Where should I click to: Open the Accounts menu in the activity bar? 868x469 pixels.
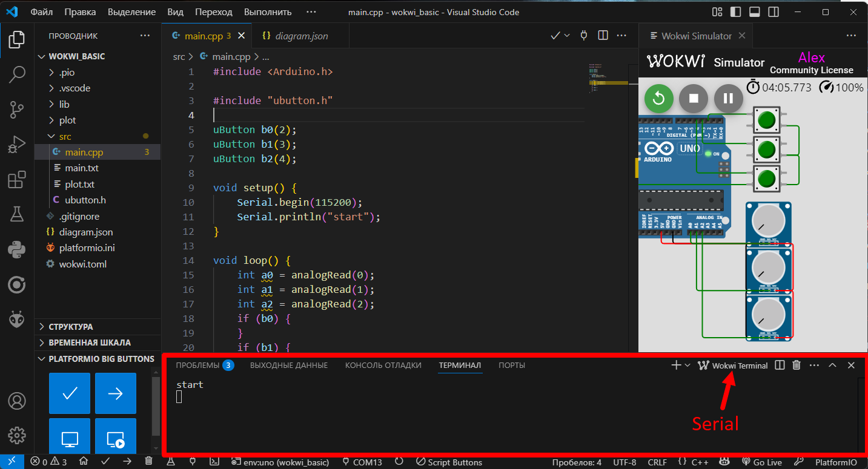(17, 401)
